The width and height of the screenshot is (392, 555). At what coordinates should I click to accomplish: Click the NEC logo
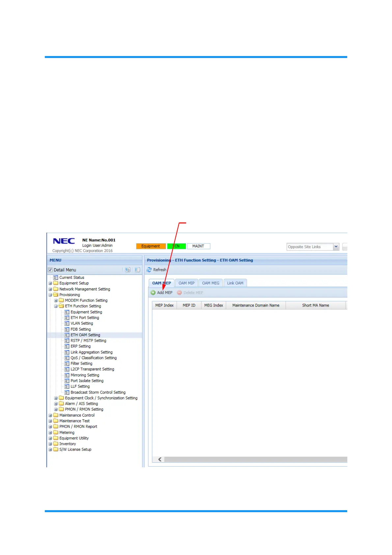[64, 241]
